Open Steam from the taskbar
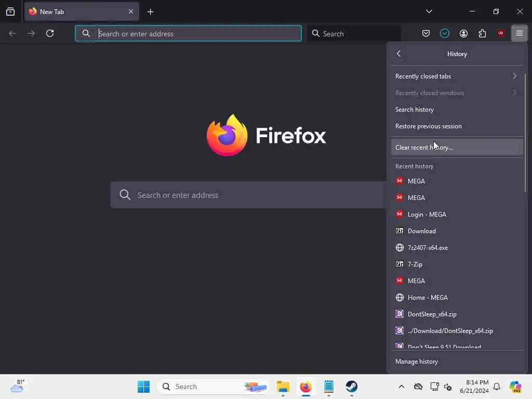 coord(352,387)
